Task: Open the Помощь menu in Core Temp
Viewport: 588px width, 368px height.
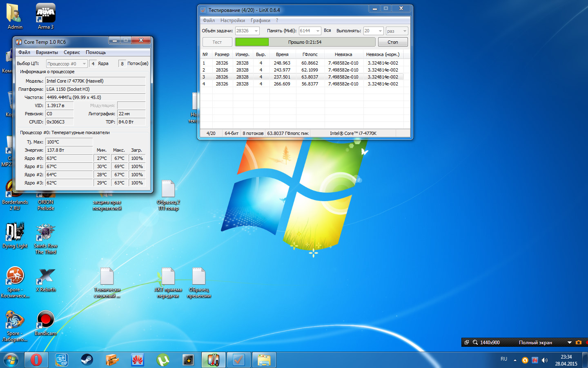Action: 96,52
